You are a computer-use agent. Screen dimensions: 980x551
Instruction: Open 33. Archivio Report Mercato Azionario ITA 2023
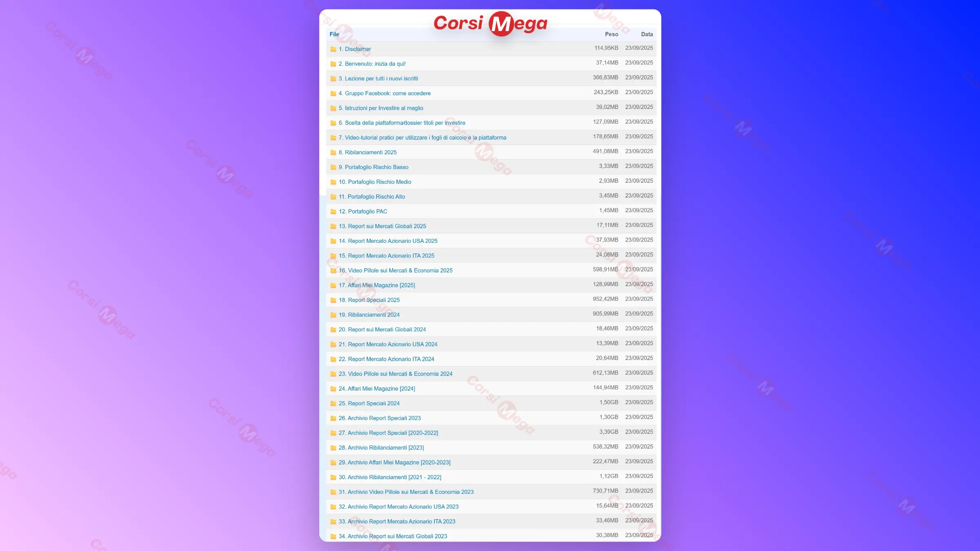click(401, 522)
